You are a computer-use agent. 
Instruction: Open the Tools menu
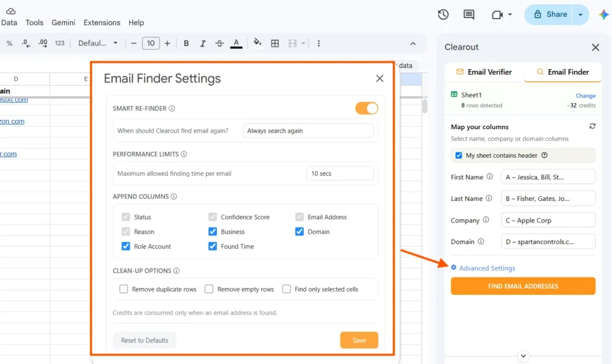[34, 23]
